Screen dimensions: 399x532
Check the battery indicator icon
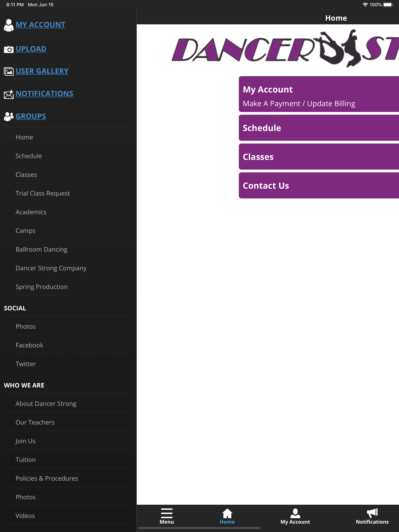click(x=388, y=4)
